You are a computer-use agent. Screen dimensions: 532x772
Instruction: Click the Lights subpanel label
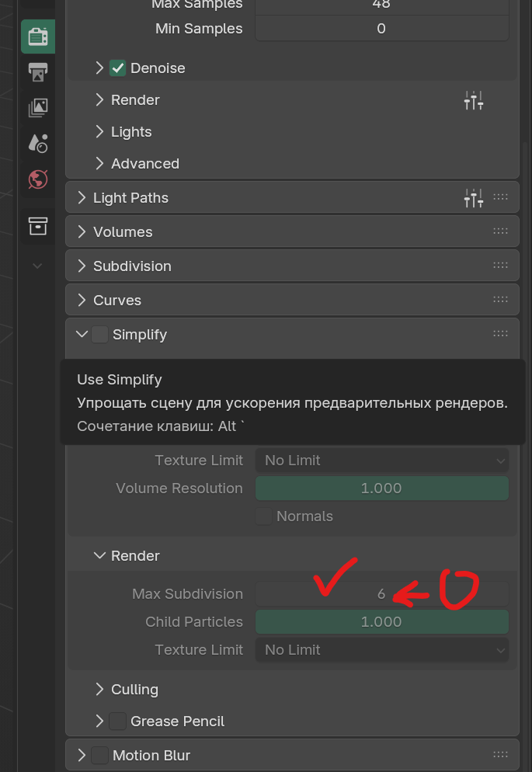130,132
